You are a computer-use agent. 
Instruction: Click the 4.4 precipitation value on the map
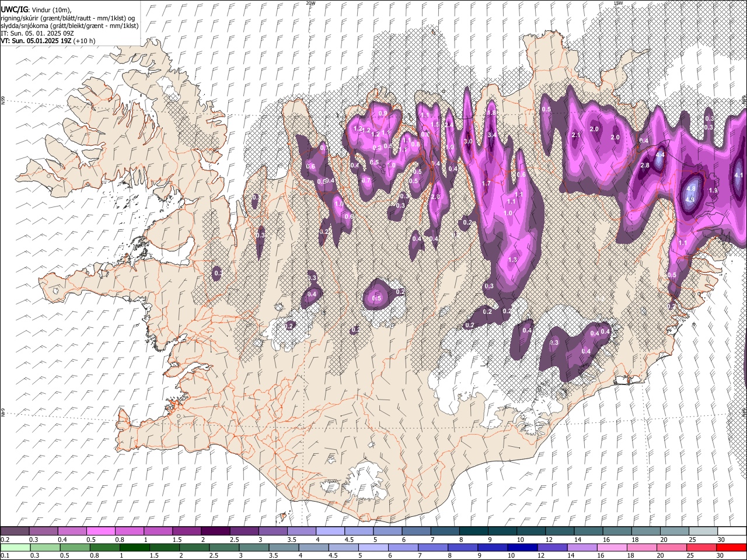click(x=660, y=155)
